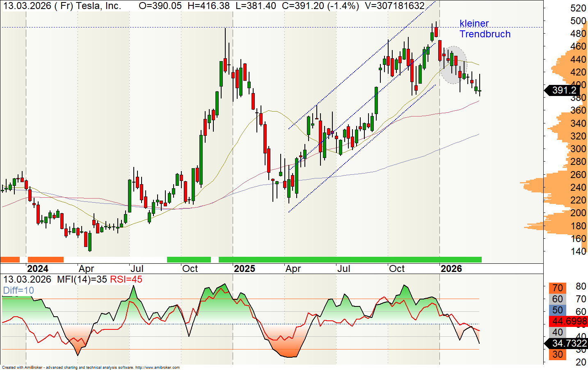The height and width of the screenshot is (370, 588).
Task: Click the gray level box labeled 40
Action: [x=557, y=332]
